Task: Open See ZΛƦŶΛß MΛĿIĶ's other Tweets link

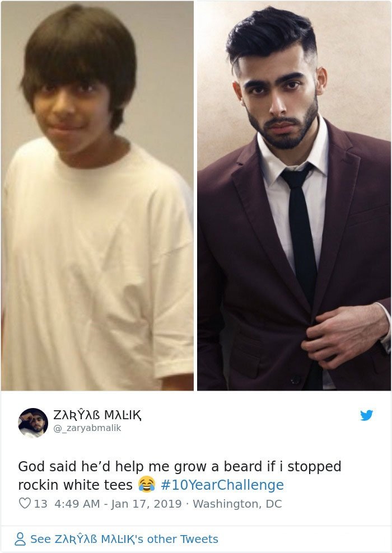Action: click(x=124, y=539)
